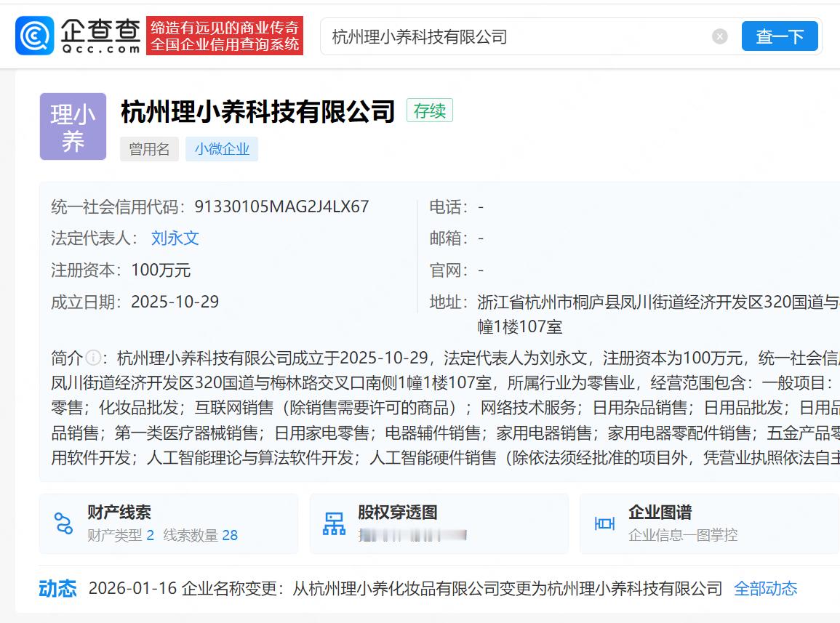840x623 pixels.
Task: Open legal representative 刘永文 profile
Action: tap(175, 238)
